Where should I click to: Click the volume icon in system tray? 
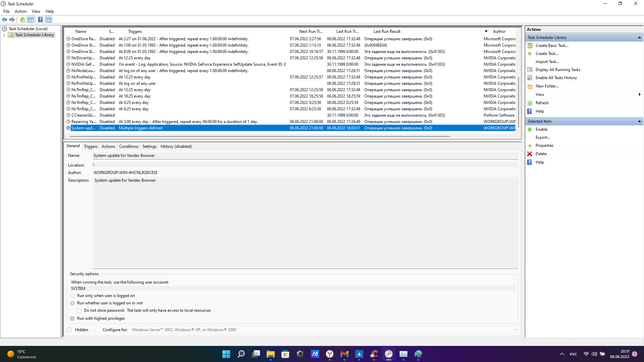(594, 354)
